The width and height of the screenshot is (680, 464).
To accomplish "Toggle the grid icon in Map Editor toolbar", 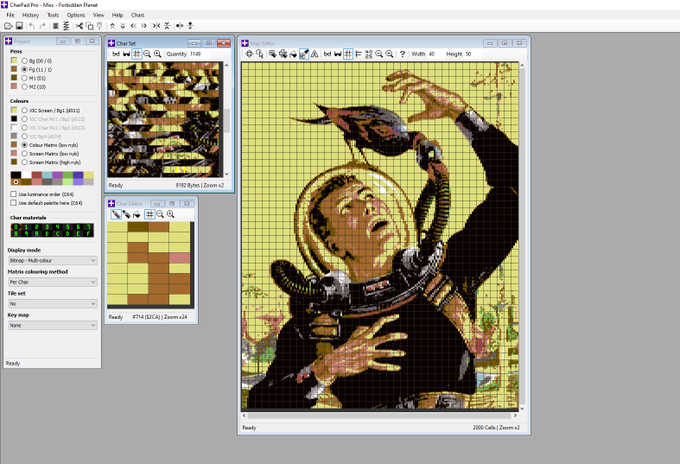I will tap(348, 54).
